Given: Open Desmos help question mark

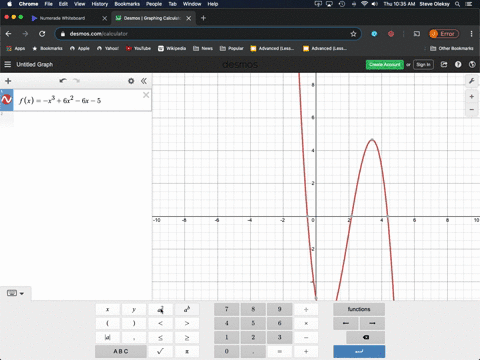Looking at the screenshot, I should pos(458,64).
